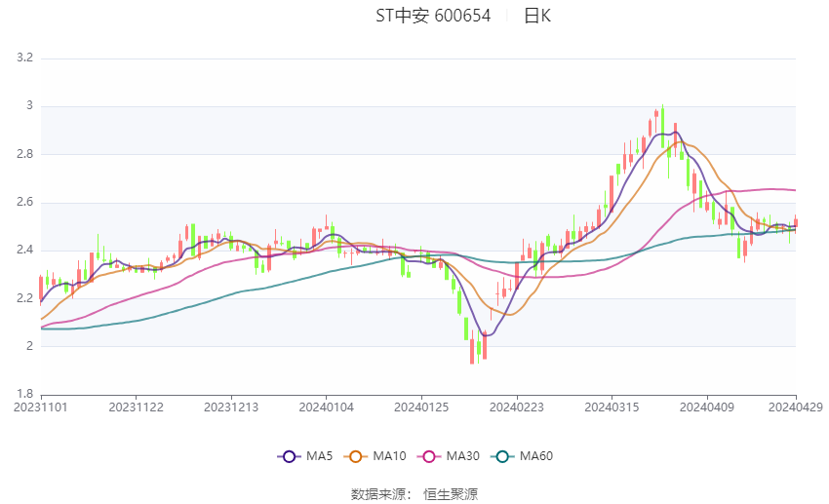
Task: Click y-axis value 1.8
Action: pyautogui.click(x=24, y=394)
